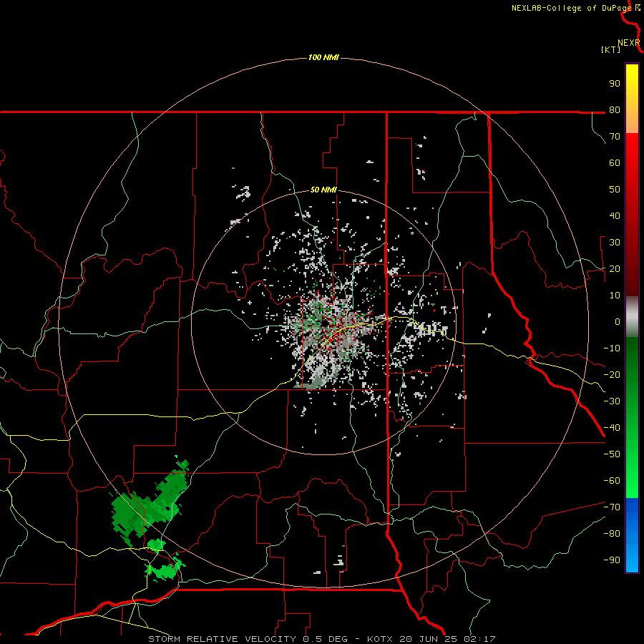Click the large green velocity echo southwest
The width and height of the screenshot is (644, 644).
click(x=150, y=503)
